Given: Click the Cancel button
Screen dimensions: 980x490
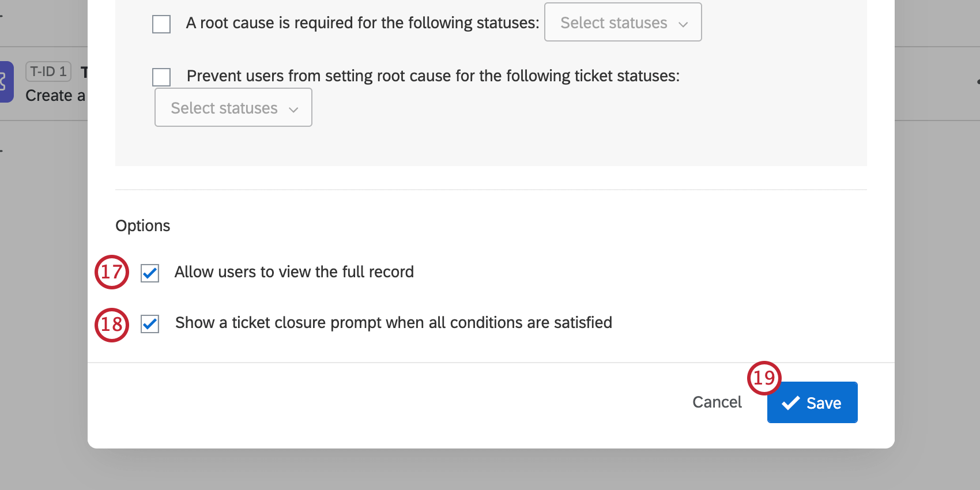Looking at the screenshot, I should point(717,402).
